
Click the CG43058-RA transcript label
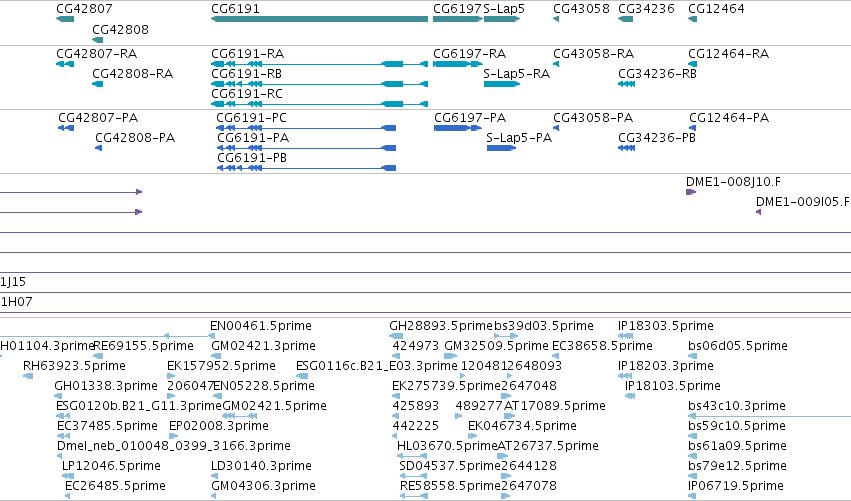594,54
